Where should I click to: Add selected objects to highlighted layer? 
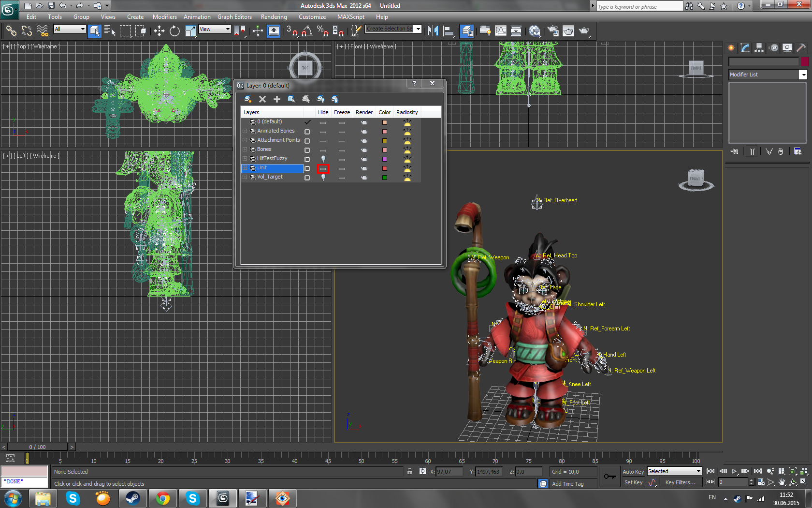pos(277,99)
